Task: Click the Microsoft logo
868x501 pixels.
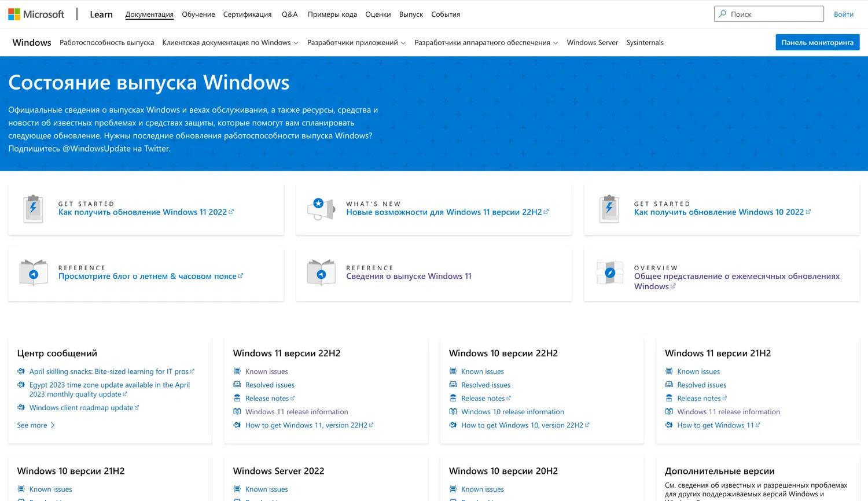Action: (x=36, y=14)
